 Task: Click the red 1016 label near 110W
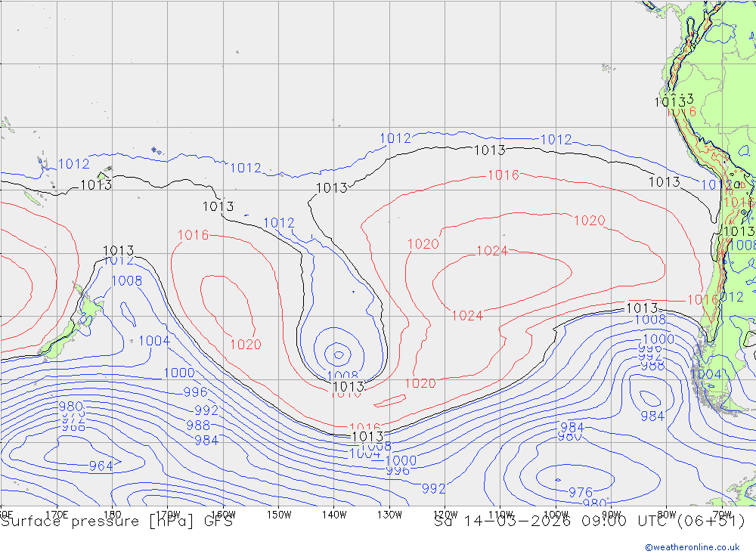pos(503,175)
